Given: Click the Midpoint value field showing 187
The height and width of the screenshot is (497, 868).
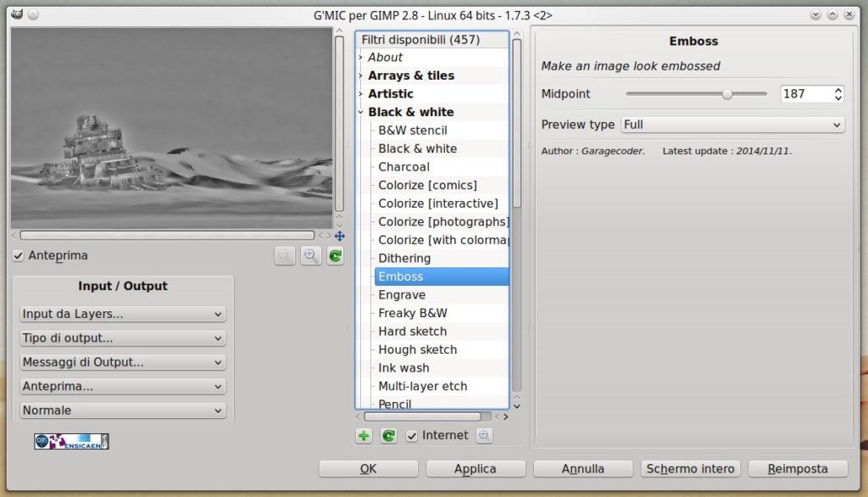Looking at the screenshot, I should (x=805, y=94).
